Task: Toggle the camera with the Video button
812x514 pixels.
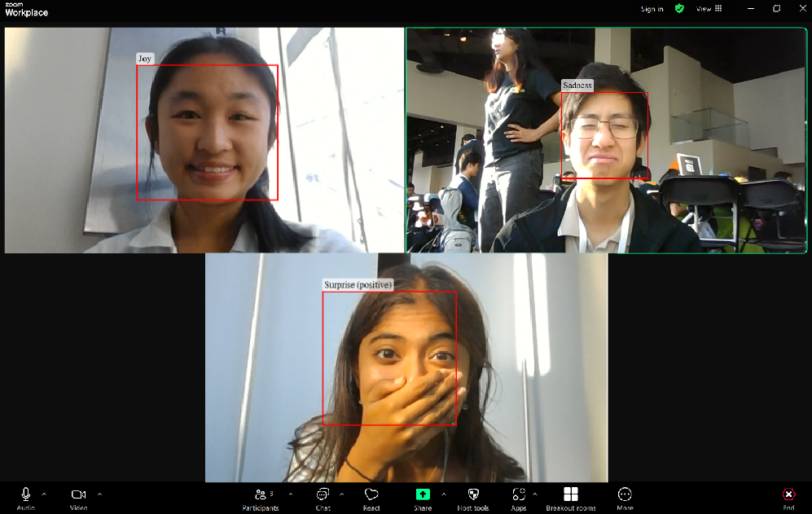Action: [79, 499]
